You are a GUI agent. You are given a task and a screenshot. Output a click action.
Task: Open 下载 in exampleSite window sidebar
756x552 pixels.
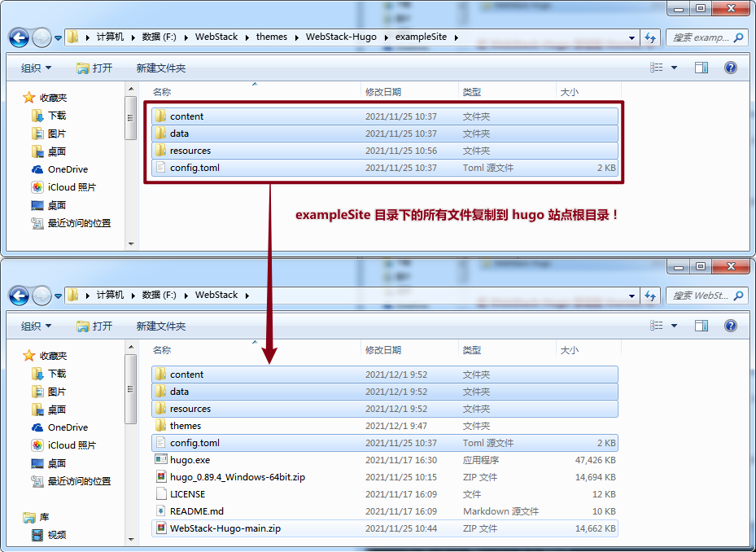(x=49, y=116)
